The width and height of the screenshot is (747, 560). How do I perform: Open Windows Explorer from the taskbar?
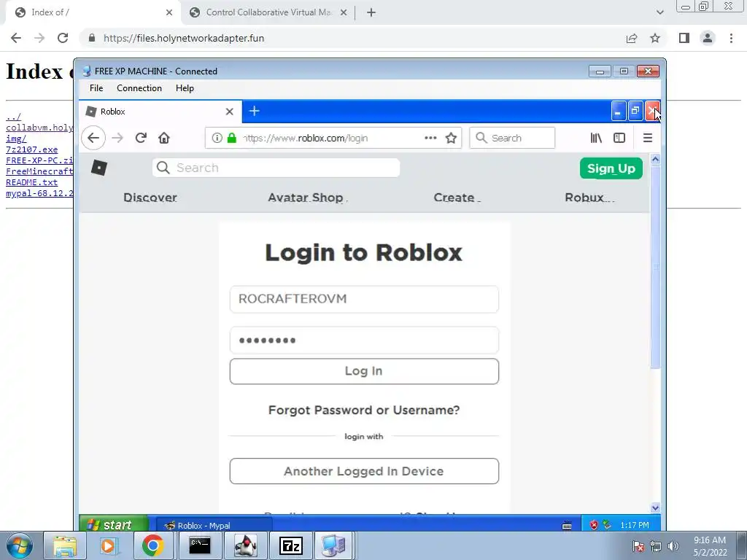(65, 545)
